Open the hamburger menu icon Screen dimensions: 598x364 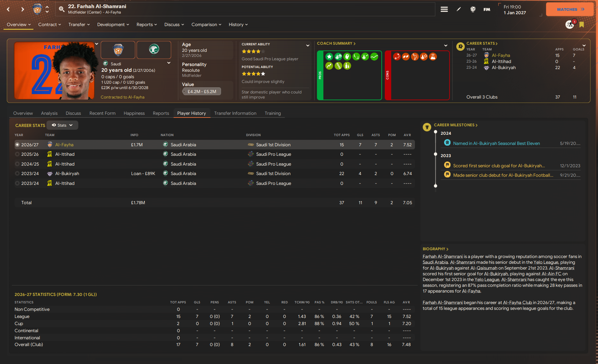[444, 9]
